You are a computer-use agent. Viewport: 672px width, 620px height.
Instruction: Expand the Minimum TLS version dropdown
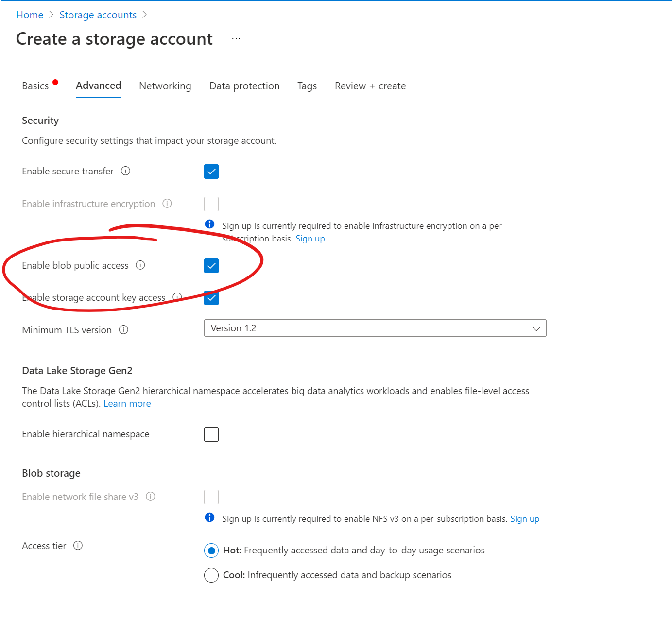375,328
